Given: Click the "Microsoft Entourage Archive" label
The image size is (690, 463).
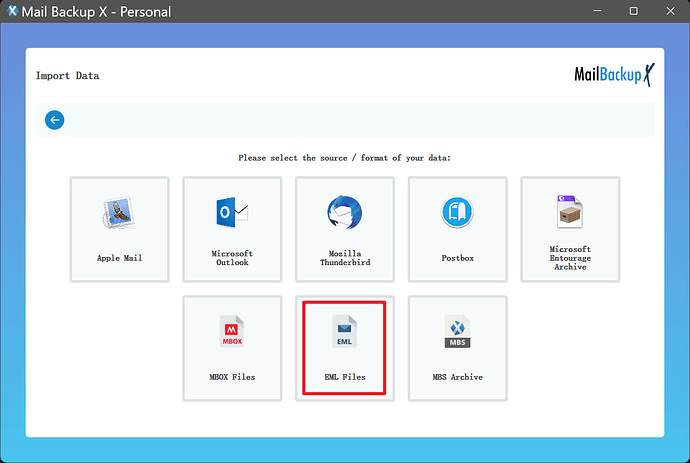Looking at the screenshot, I should [x=570, y=258].
